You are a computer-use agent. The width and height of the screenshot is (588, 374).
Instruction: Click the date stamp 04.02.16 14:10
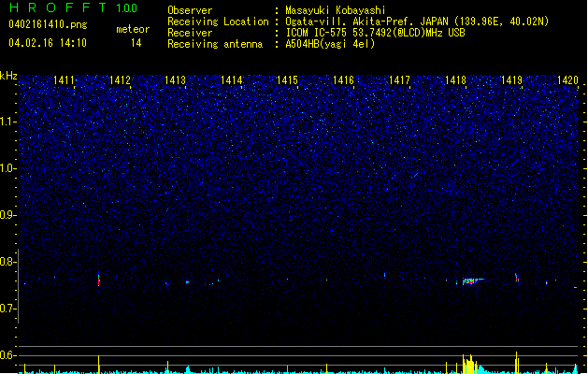[48, 43]
